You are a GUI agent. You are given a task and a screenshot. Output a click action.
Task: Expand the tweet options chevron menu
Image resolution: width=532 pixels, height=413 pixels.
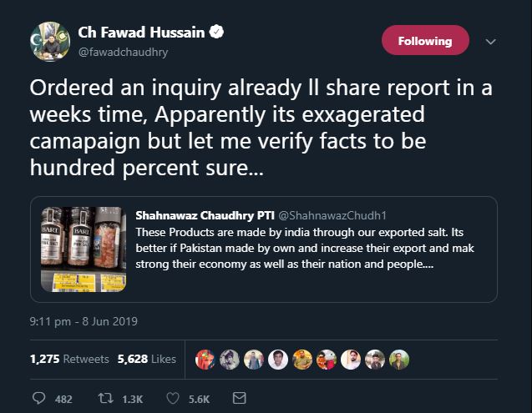click(490, 41)
